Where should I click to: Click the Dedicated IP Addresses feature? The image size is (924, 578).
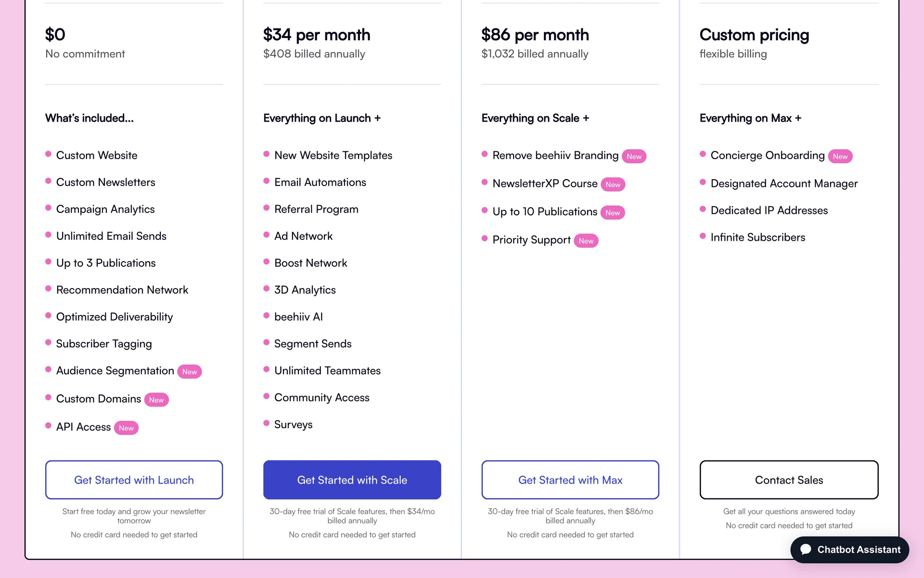click(769, 210)
